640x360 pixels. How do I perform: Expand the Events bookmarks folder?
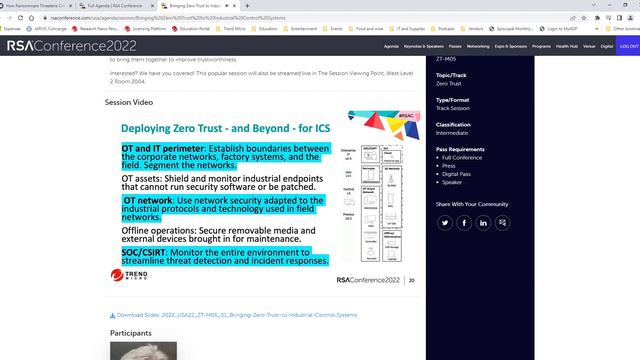coord(333,29)
